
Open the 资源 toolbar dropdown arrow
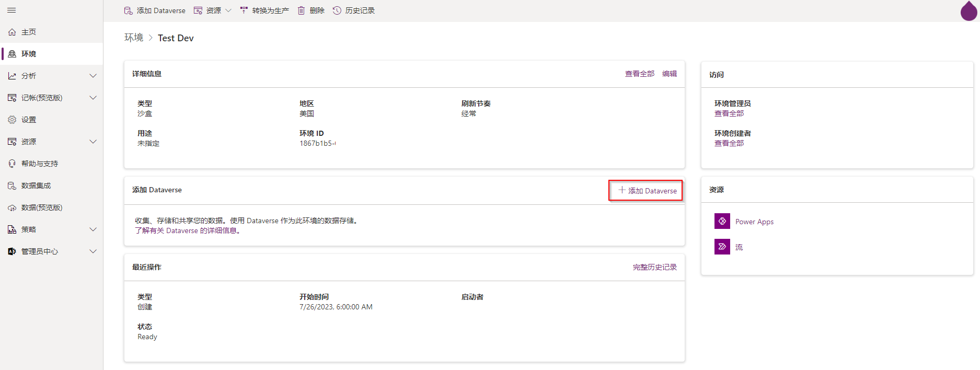click(x=228, y=10)
